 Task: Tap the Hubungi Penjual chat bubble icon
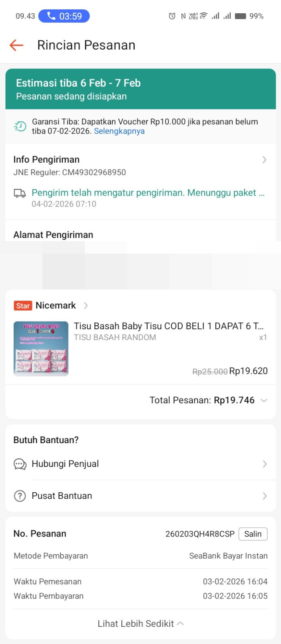(x=20, y=464)
